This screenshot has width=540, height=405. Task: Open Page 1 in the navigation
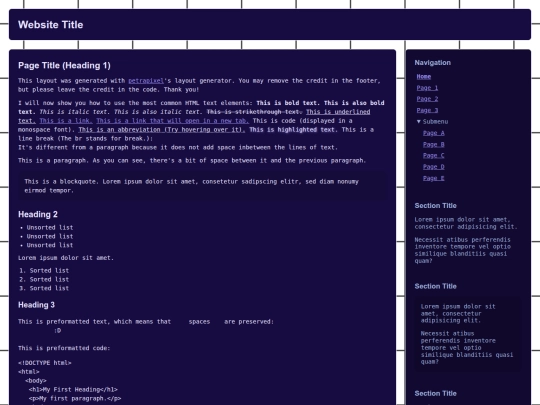point(427,88)
